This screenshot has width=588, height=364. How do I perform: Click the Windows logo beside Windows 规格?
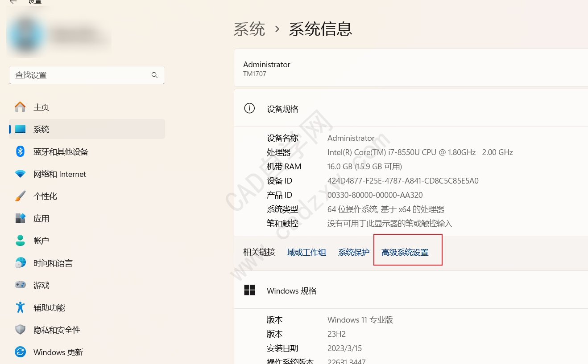point(249,290)
